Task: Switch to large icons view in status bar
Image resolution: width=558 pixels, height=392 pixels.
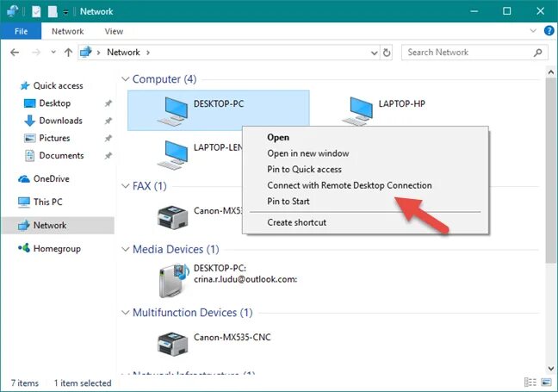Action: point(546,383)
